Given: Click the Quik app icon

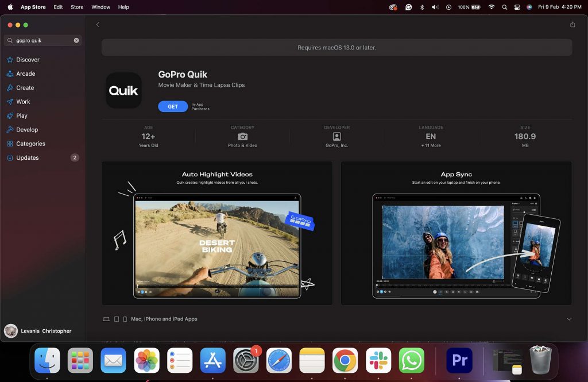Looking at the screenshot, I should 123,90.
